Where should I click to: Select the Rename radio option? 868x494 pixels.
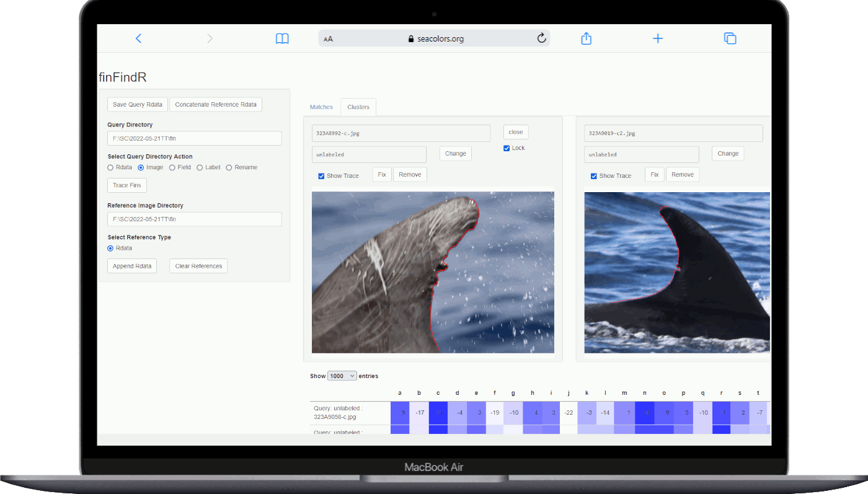[229, 167]
